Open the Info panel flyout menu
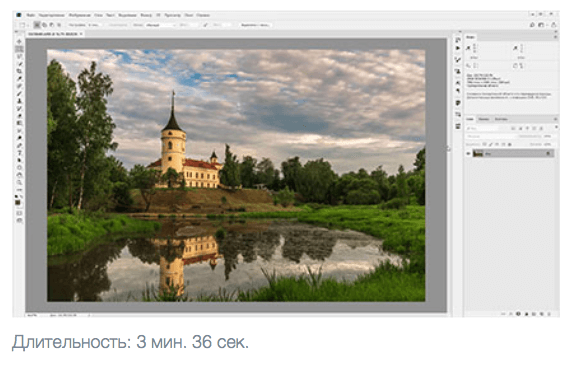 (x=555, y=37)
